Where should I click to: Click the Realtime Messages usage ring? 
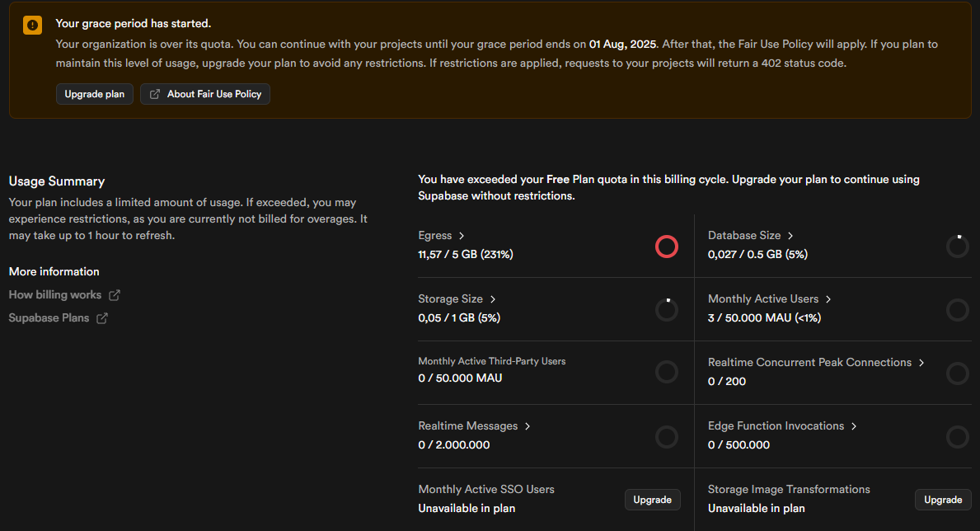pos(666,436)
